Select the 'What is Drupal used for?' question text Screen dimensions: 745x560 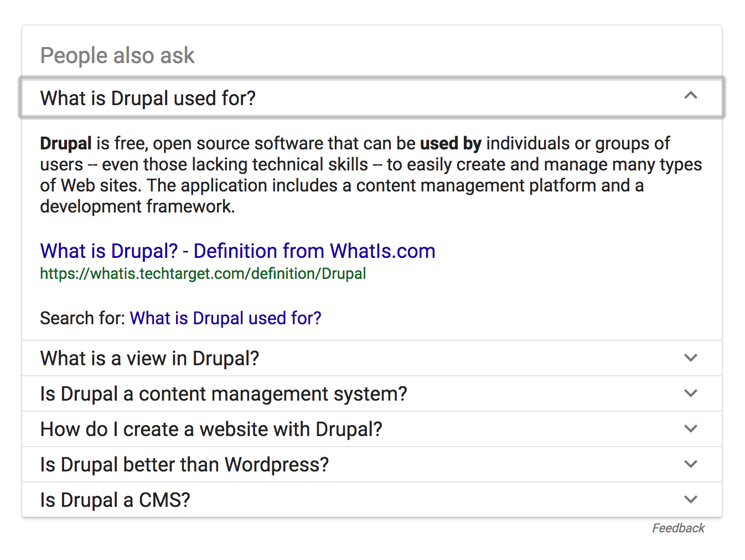click(x=148, y=98)
